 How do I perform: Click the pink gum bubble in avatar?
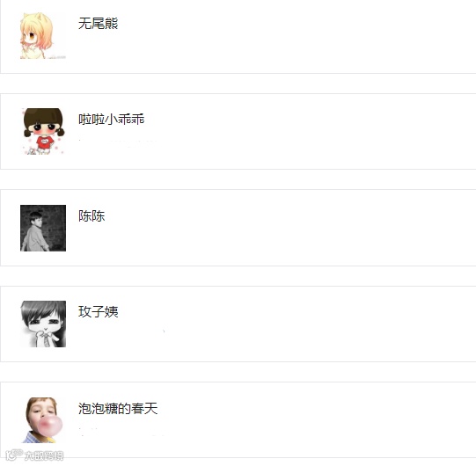point(50,425)
